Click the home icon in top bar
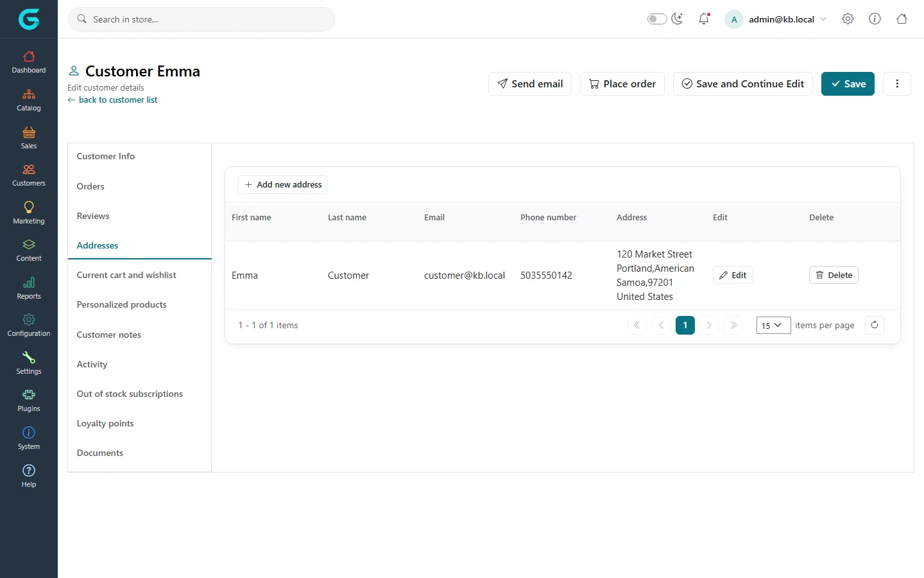 click(902, 19)
